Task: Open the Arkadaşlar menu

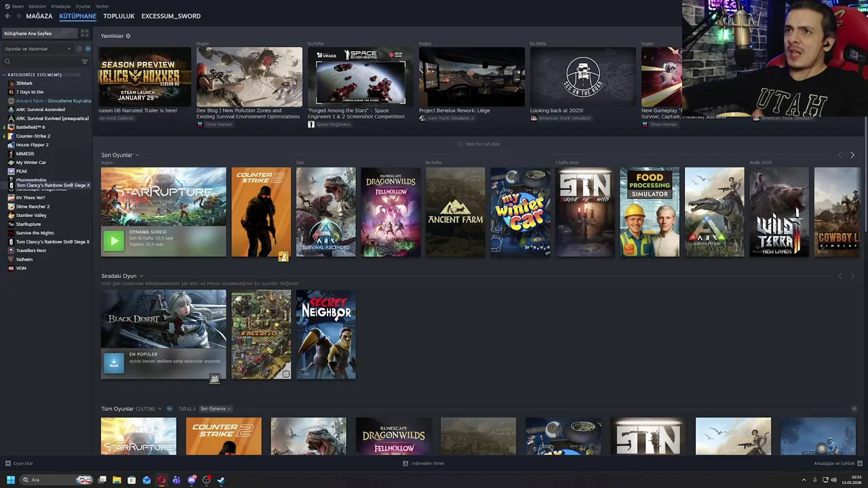Action: pos(61,6)
